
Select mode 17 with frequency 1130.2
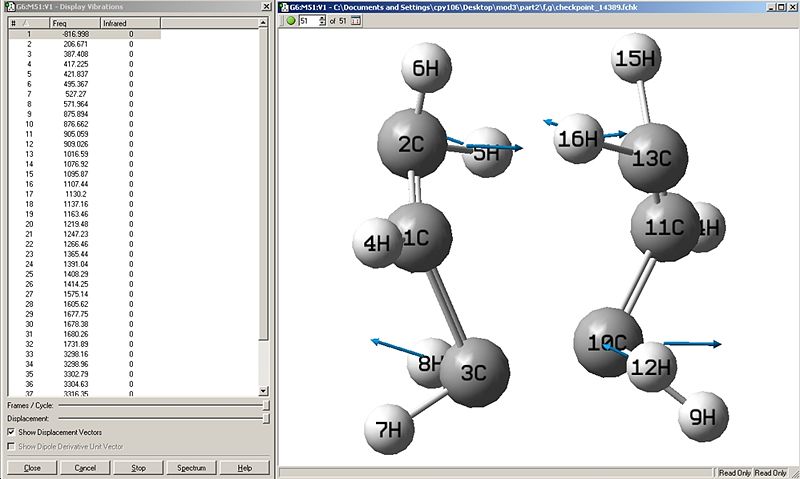click(x=85, y=194)
